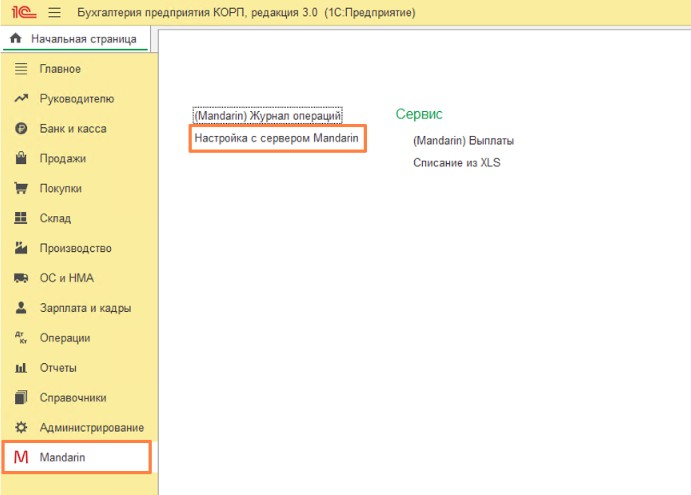Click the Справочники books icon
The height and width of the screenshot is (495, 691).
[21, 397]
